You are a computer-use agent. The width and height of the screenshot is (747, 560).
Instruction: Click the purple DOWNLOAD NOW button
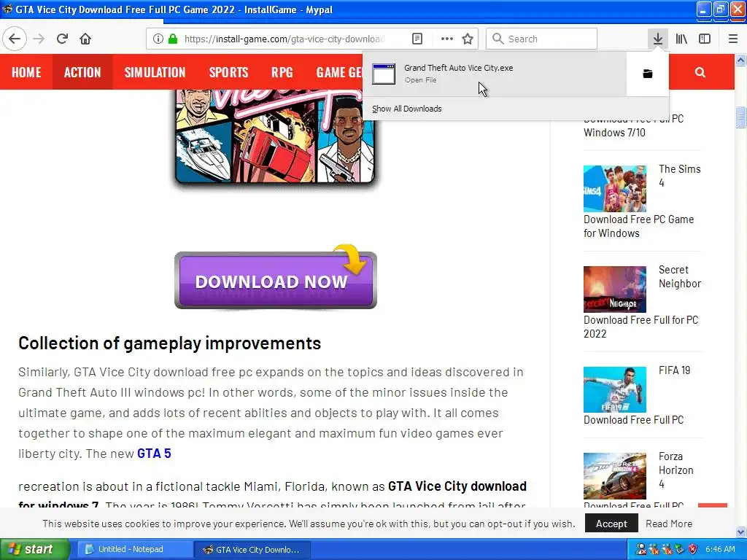click(275, 281)
